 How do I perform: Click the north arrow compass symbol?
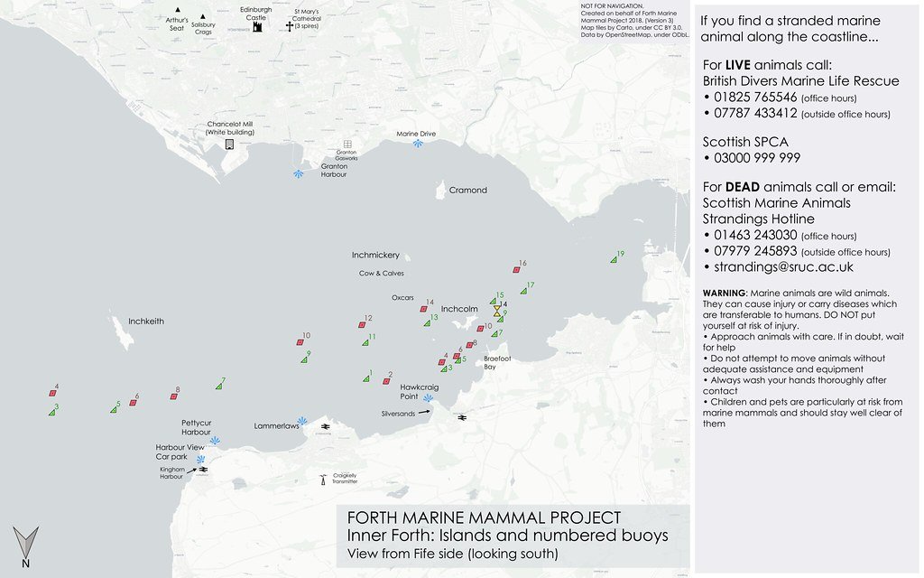[25, 545]
